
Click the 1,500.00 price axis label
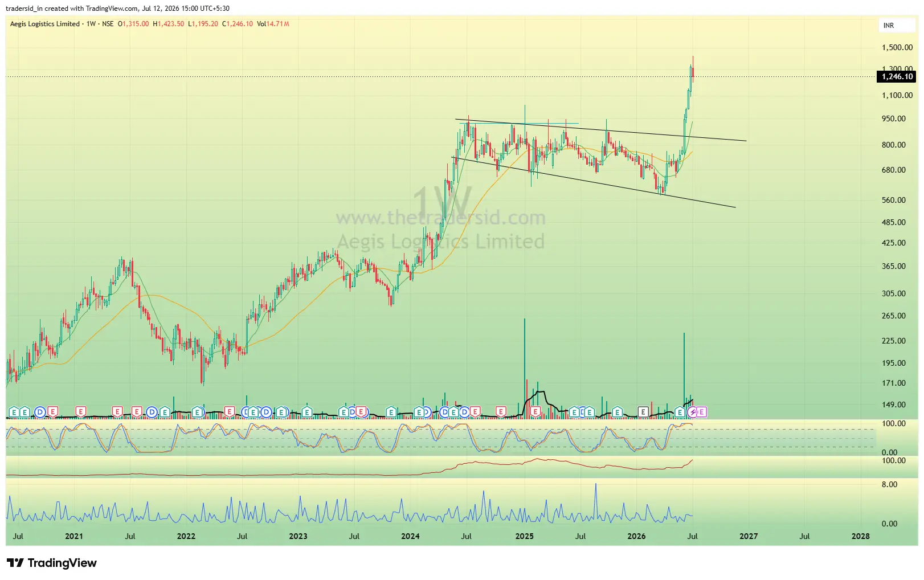click(897, 48)
